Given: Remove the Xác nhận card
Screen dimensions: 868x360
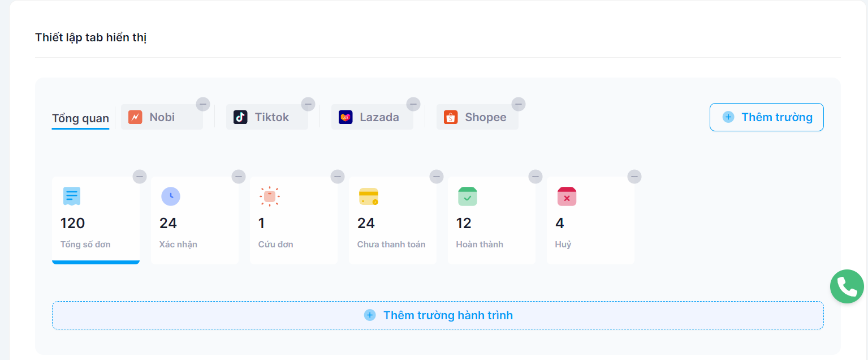Looking at the screenshot, I should (239, 177).
